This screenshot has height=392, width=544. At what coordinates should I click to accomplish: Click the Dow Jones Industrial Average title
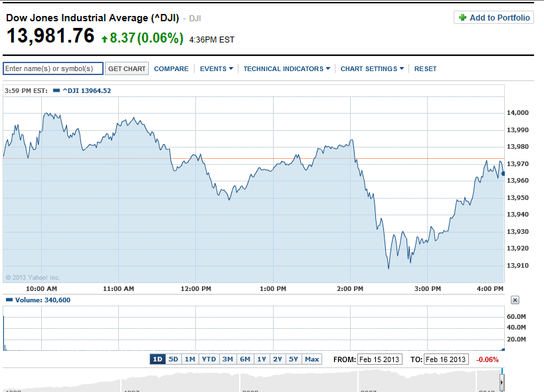[x=92, y=18]
